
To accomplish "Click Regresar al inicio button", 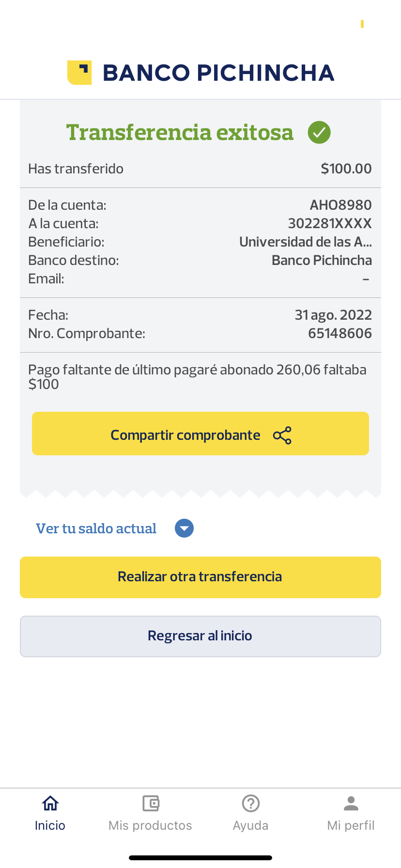I will [200, 636].
